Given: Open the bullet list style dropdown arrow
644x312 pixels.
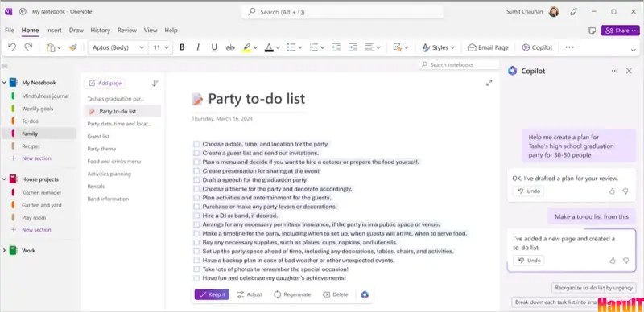Looking at the screenshot, I should pyautogui.click(x=300, y=48).
